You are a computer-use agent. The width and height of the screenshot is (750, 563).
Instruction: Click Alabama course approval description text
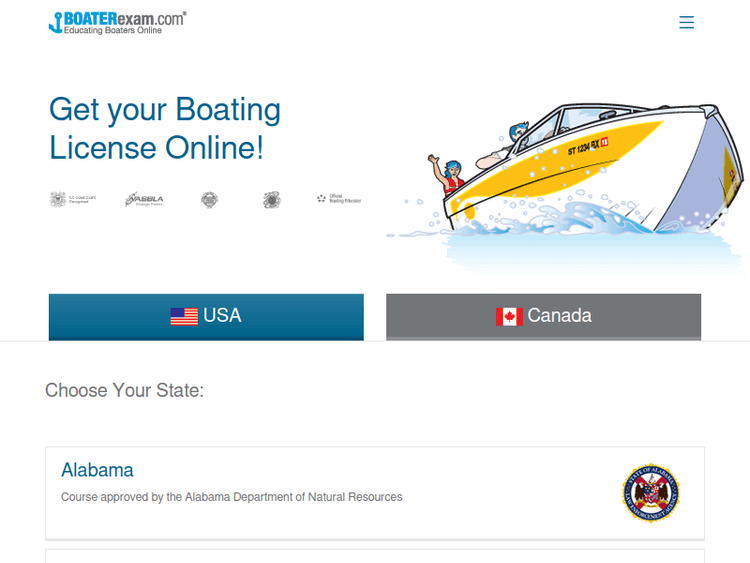point(231,497)
